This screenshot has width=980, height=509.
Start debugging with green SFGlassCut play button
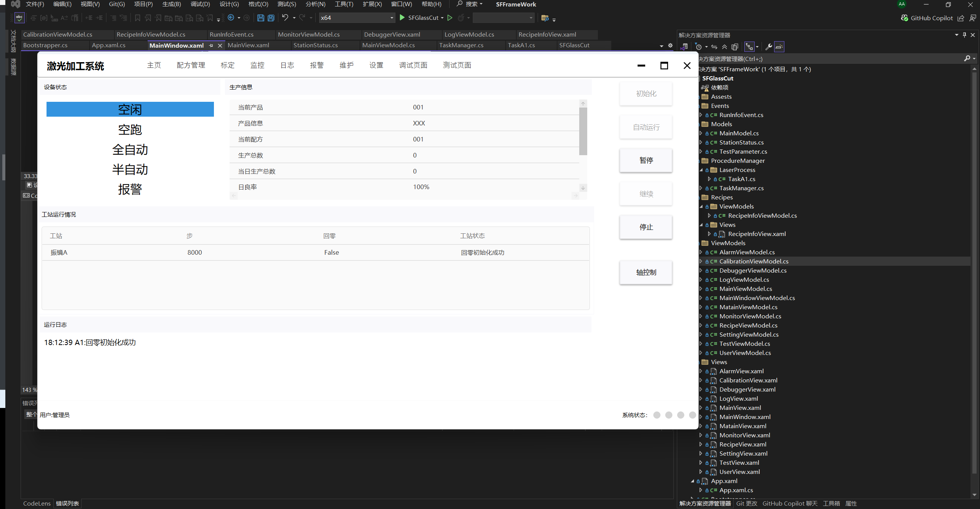(402, 18)
